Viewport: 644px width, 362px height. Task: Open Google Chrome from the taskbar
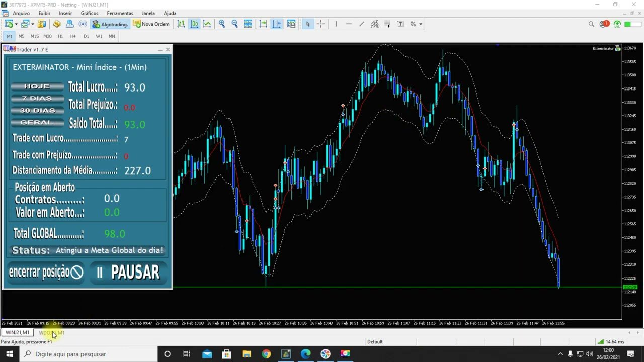click(266, 354)
